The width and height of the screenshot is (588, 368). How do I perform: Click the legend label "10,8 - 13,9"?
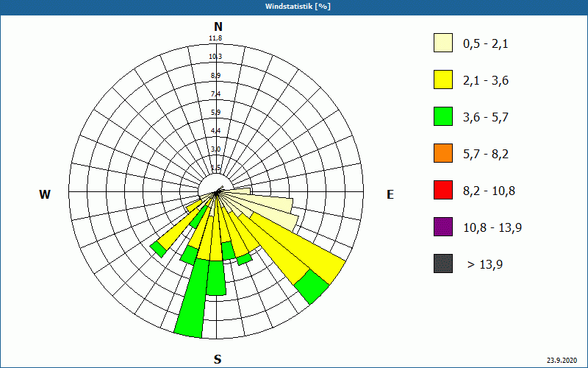(x=492, y=228)
